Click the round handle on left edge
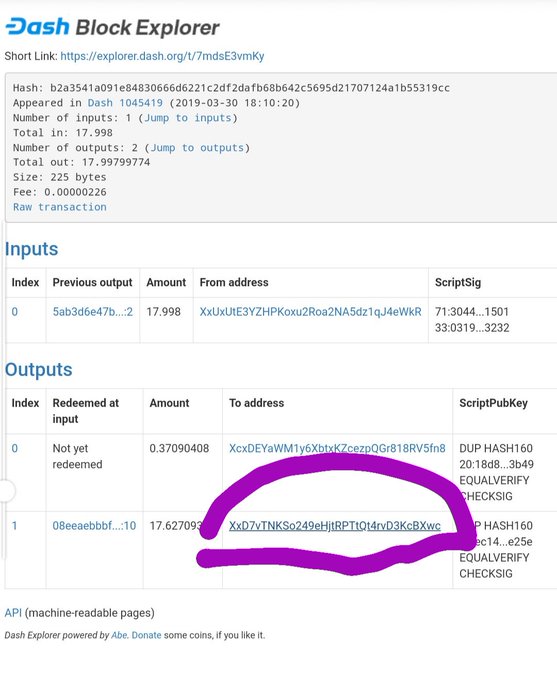 coord(7,491)
